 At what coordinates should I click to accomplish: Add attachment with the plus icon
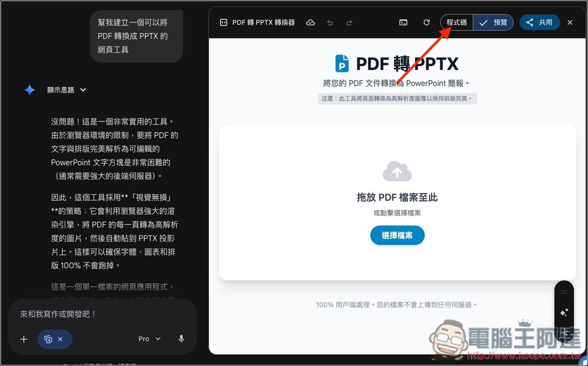(x=24, y=339)
